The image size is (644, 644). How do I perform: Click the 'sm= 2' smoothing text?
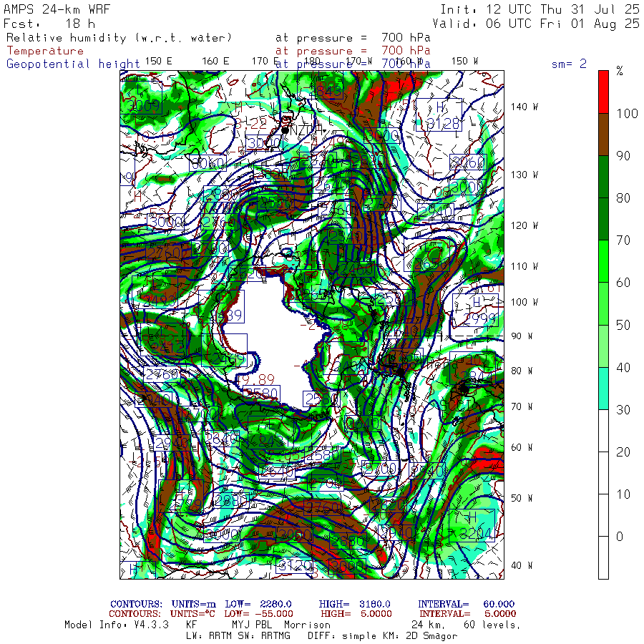[x=569, y=64]
